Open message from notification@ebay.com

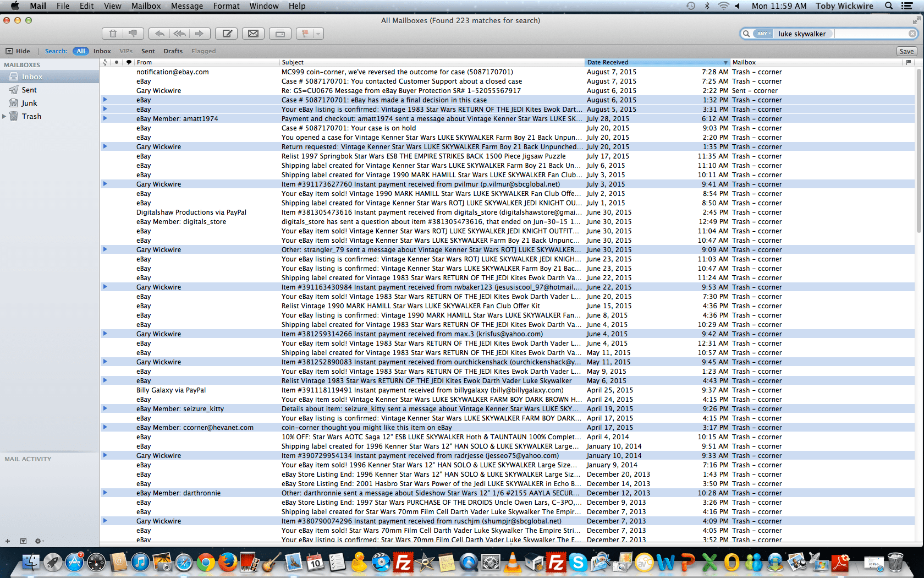tap(508, 72)
